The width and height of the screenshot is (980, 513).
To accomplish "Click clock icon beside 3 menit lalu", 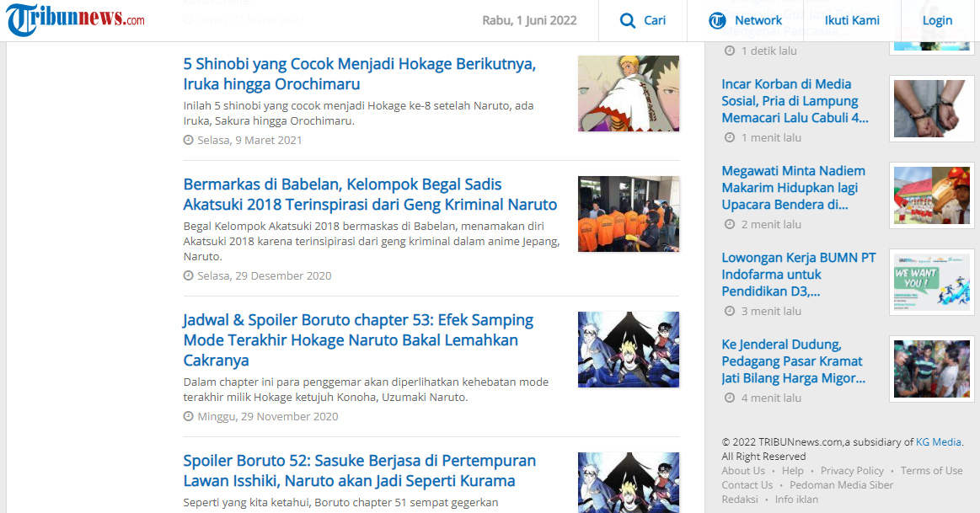I will (x=730, y=311).
